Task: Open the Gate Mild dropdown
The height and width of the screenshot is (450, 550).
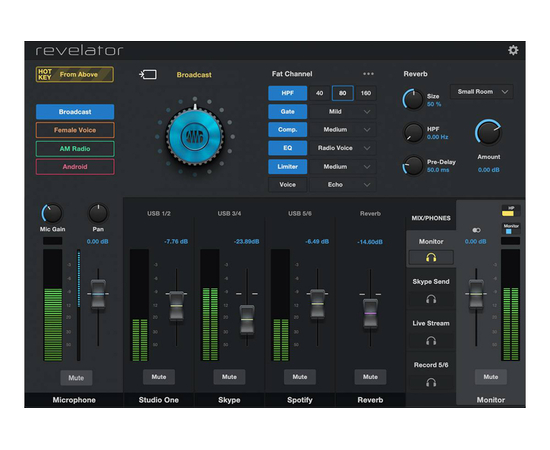Action: point(343,112)
